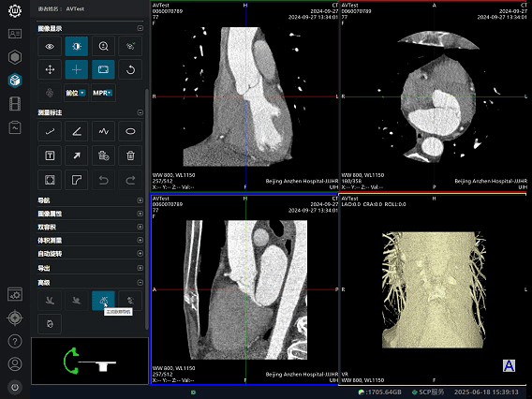Expand the 导出 section

pos(140,268)
